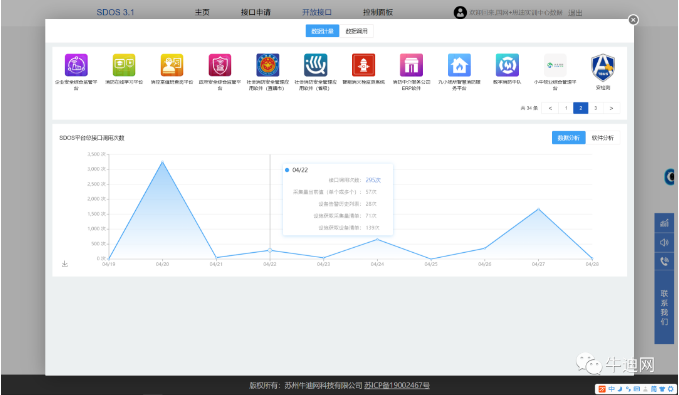Open 主页 in top navigation

(x=202, y=13)
